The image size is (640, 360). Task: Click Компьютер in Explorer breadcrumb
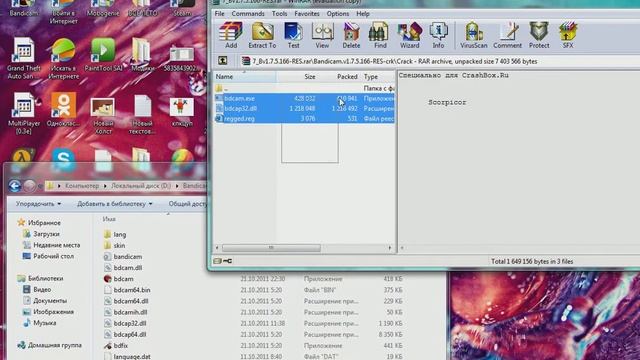point(82,186)
